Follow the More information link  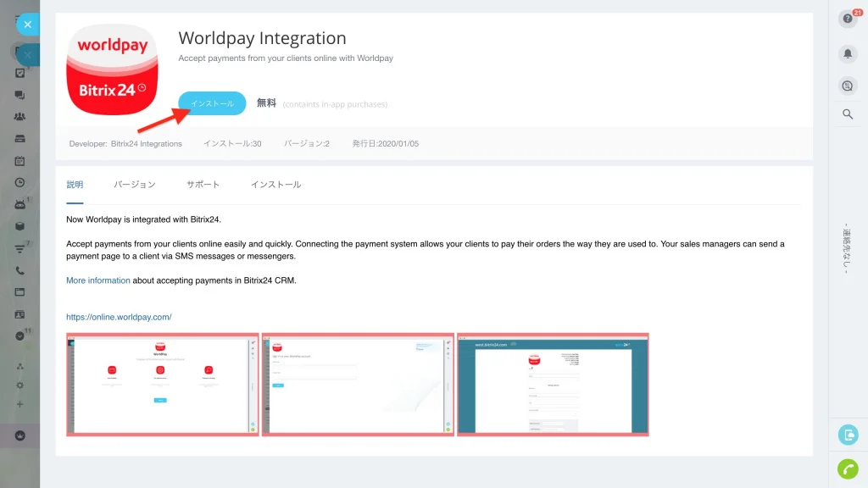[98, 280]
